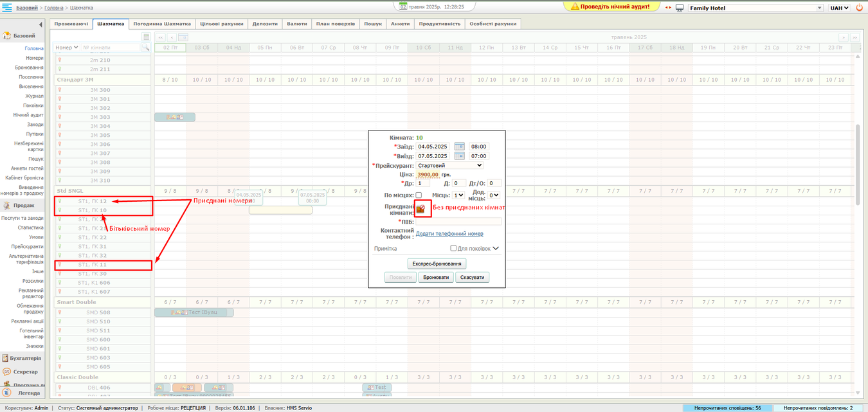868x412 pixels.
Task: Open the check-in date calendar picker
Action: tap(459, 147)
